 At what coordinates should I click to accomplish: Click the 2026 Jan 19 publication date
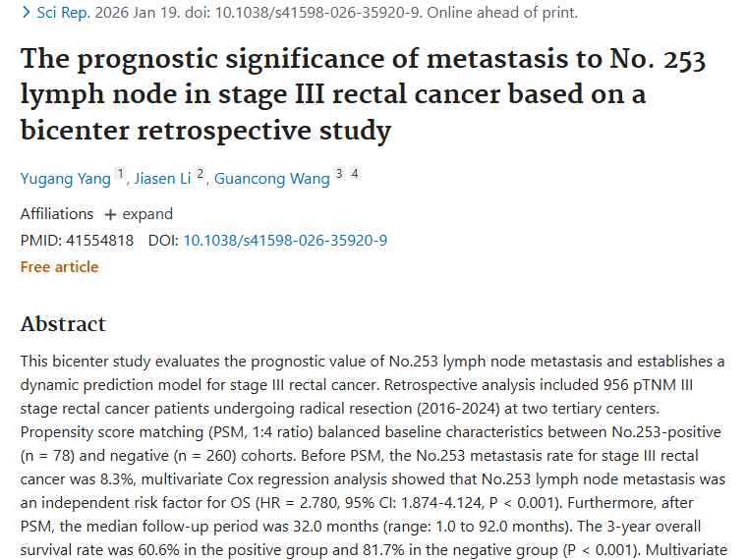(x=138, y=13)
